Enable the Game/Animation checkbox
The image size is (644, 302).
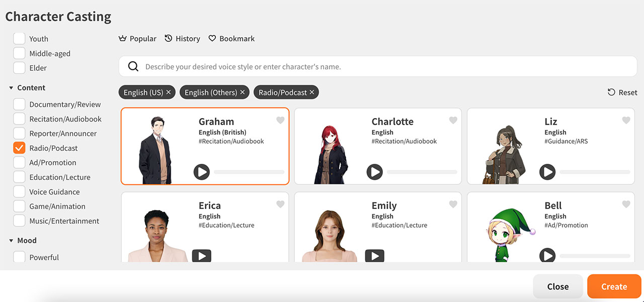19,207
